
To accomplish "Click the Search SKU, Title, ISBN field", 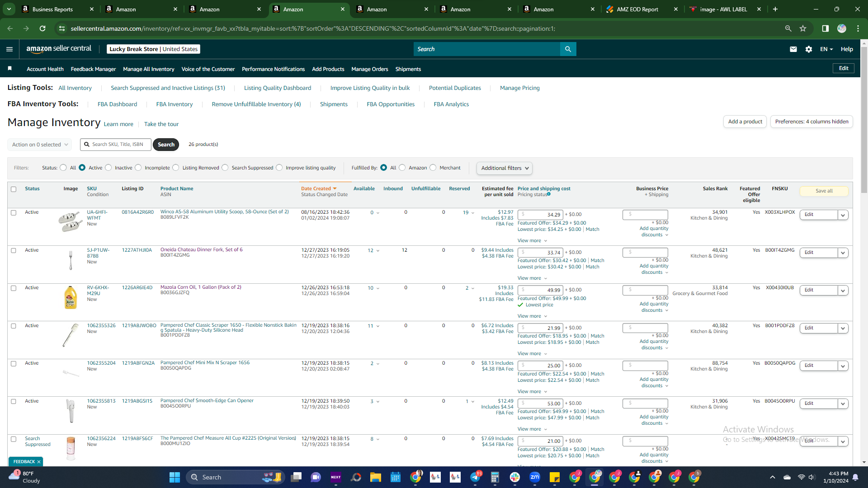I will [x=116, y=145].
